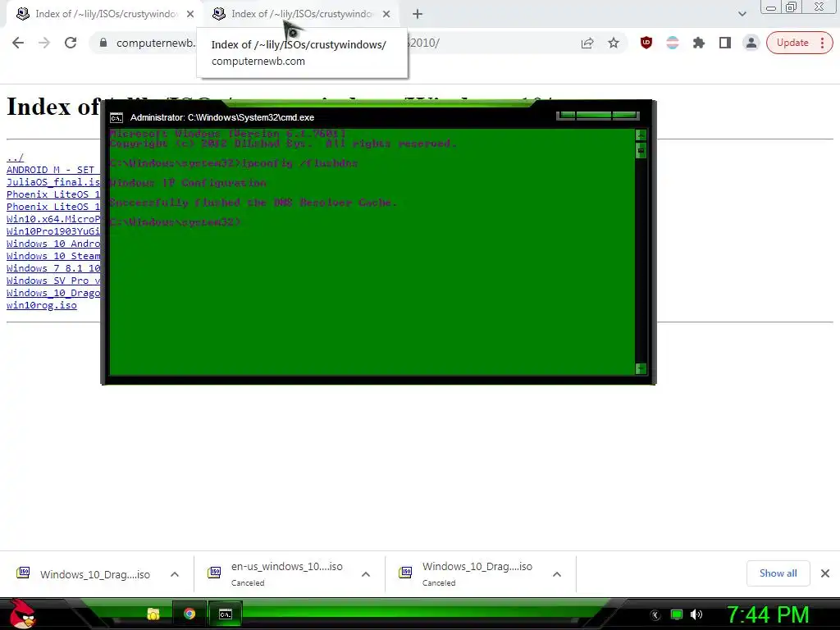
Task: Click ISO icon of en-us_windows_10 download
Action: click(x=214, y=573)
